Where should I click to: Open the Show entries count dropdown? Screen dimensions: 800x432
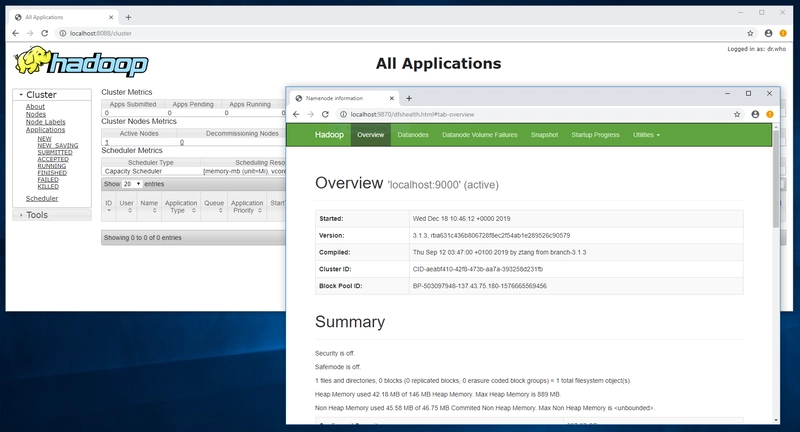(132, 184)
